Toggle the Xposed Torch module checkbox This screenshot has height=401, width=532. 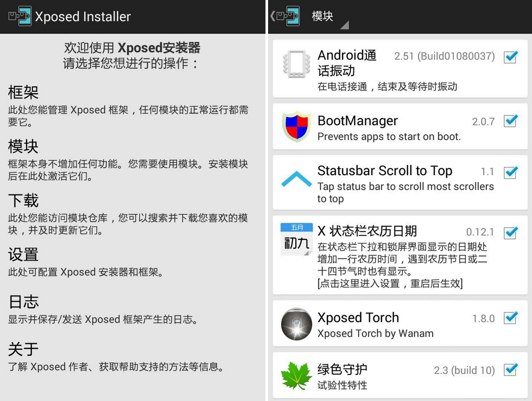(511, 318)
